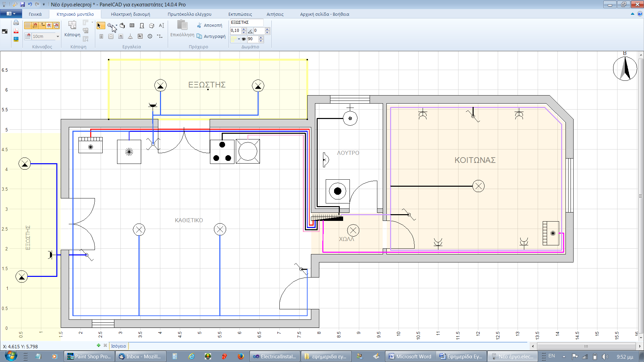Viewport: 644px width, 362px height.
Task: Open the Ηλεκτρική διανομή tab
Action: (130, 14)
